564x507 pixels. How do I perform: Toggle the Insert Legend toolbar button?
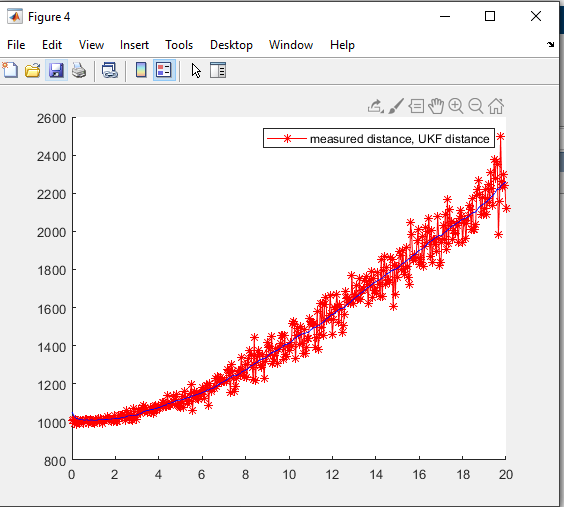[x=164, y=70]
